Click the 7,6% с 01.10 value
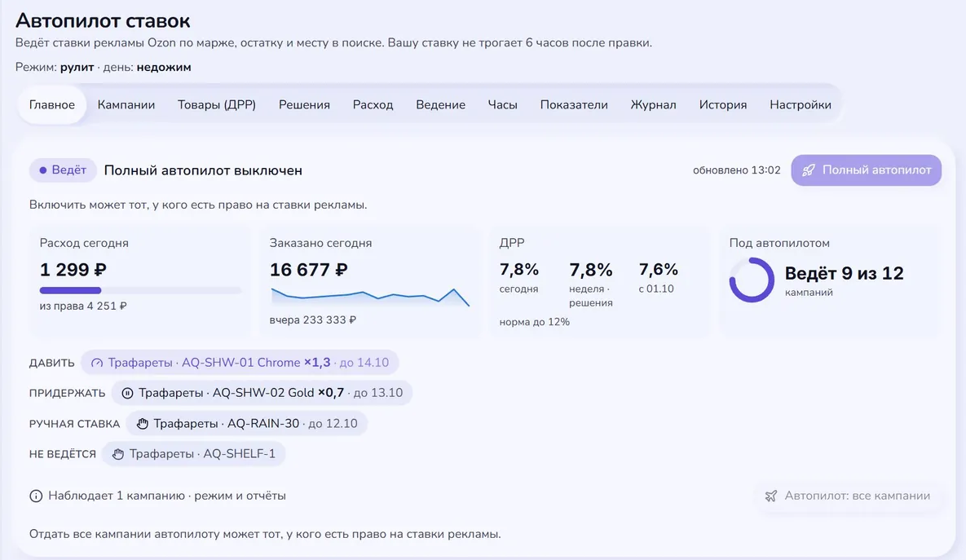This screenshot has width=966, height=560. 659,270
